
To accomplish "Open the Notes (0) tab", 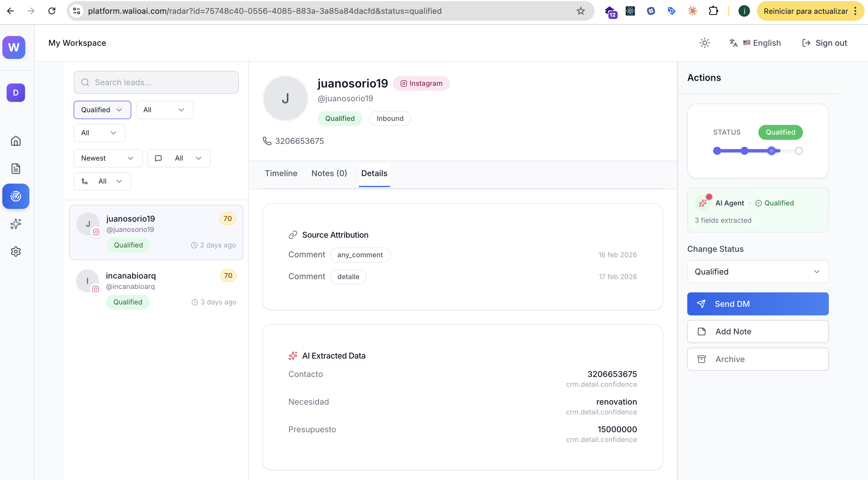I will pos(329,174).
